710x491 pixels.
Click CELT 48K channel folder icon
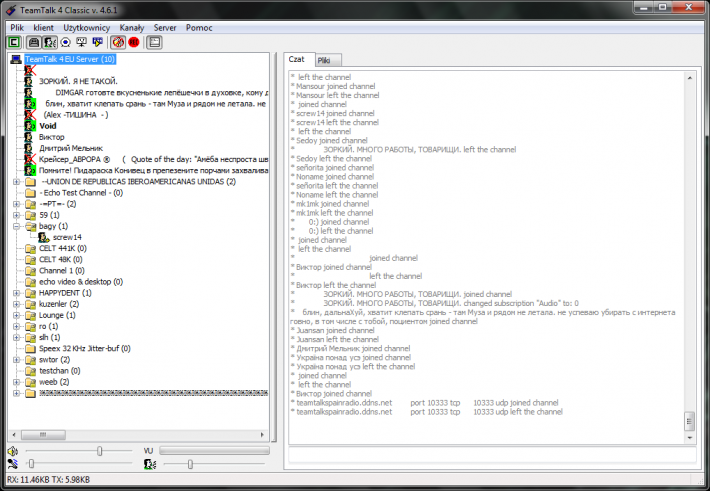pos(30,260)
